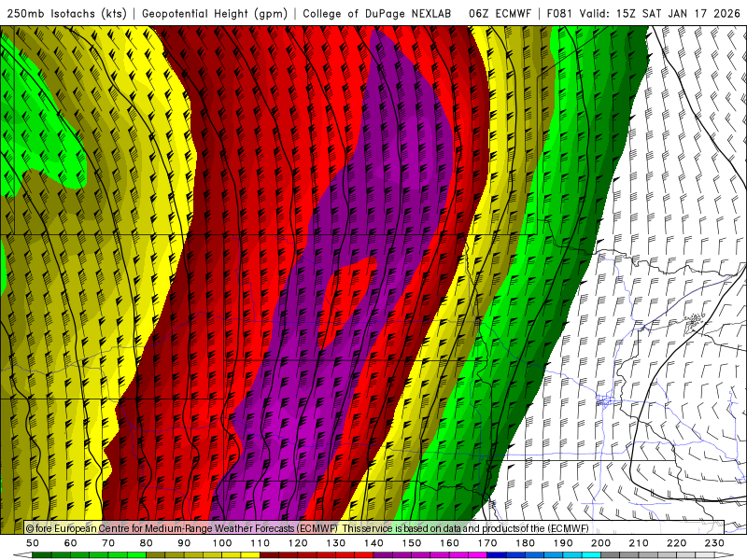Click the legend value 110
This screenshot has height=560, width=747.
coord(261,543)
